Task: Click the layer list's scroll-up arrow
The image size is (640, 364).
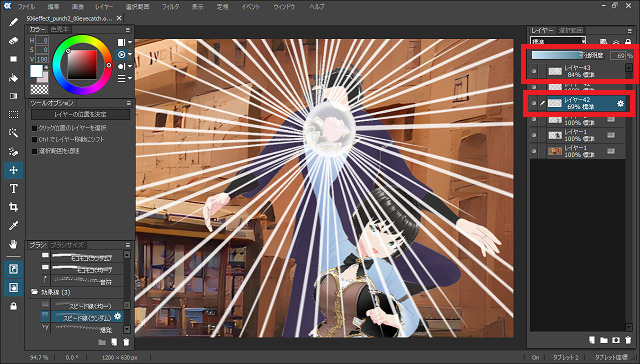Action: (629, 68)
